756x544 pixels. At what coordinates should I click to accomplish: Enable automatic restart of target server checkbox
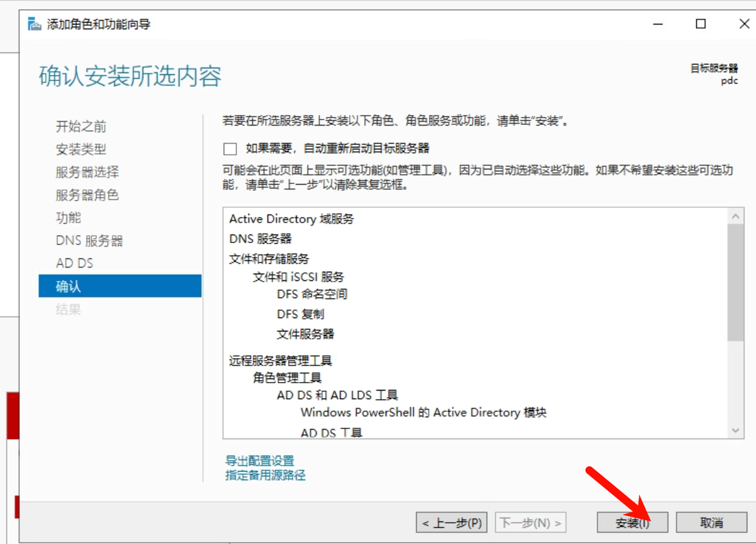[230, 149]
